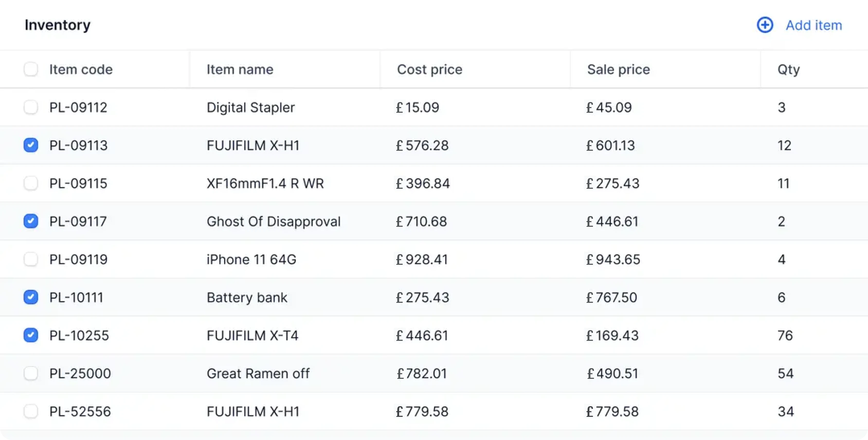Click the Add item link
The image size is (868, 440).
(813, 25)
